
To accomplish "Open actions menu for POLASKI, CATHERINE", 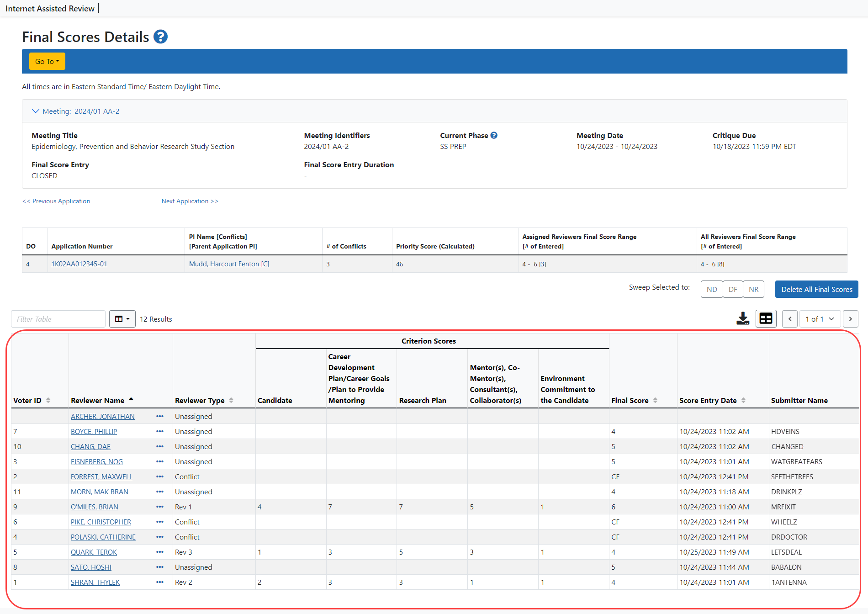I will 160,537.
